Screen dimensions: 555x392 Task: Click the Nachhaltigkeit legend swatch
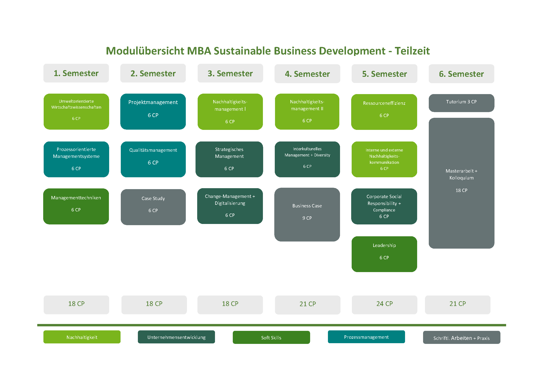point(82,337)
